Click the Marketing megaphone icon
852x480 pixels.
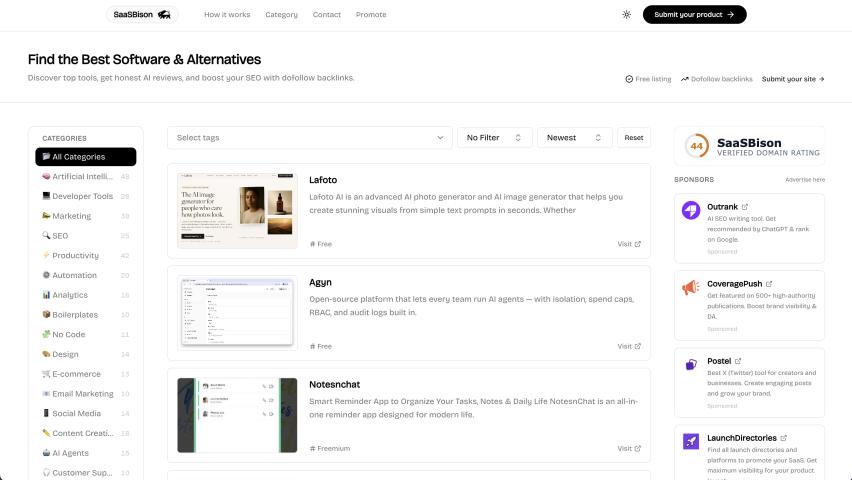click(x=46, y=215)
